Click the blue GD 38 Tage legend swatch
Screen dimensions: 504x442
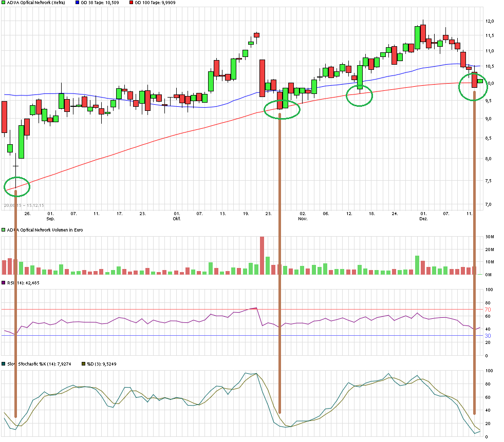[78, 3]
